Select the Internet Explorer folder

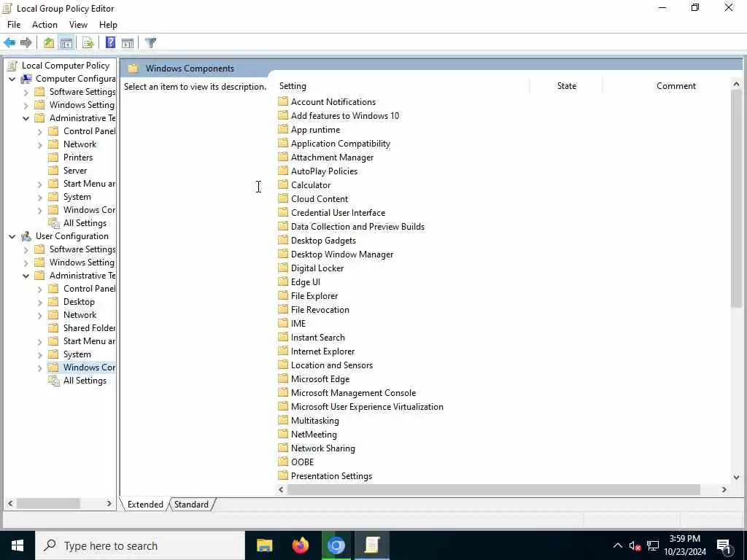click(322, 351)
